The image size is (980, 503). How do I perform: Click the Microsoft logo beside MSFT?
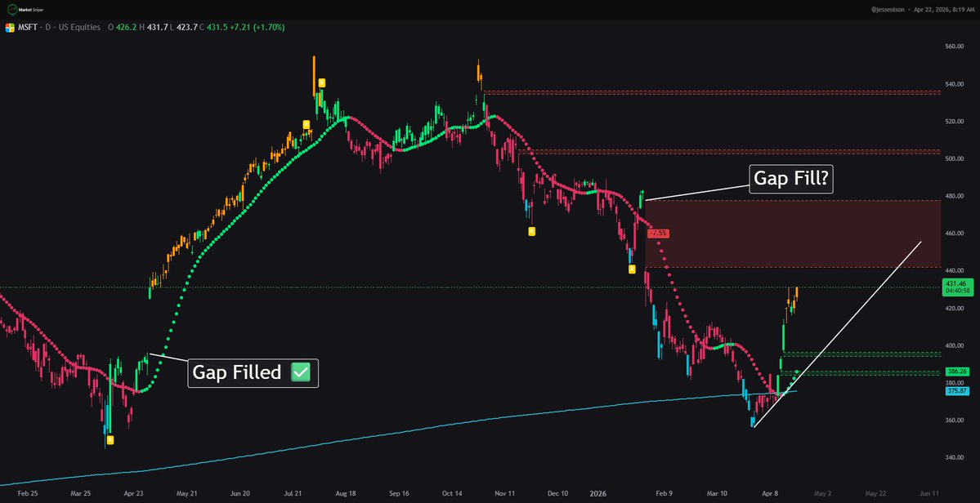[x=10, y=28]
